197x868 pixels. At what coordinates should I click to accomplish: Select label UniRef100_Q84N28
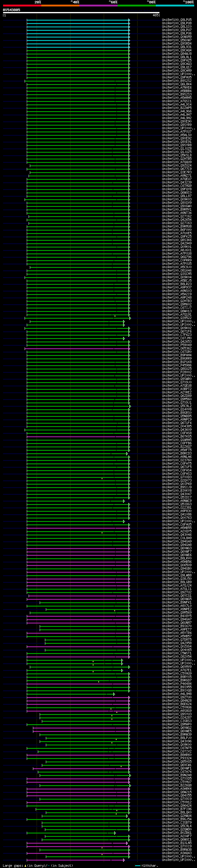(x=177, y=700)
